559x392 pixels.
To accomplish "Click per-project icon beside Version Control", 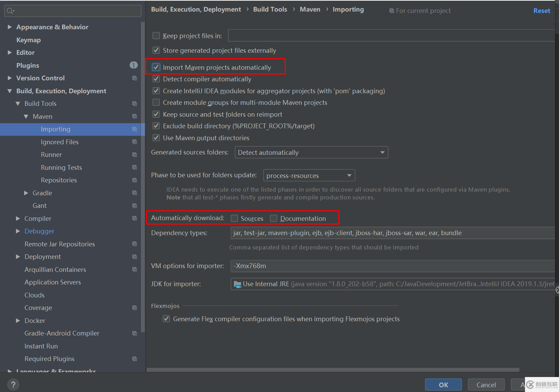I will pyautogui.click(x=134, y=78).
